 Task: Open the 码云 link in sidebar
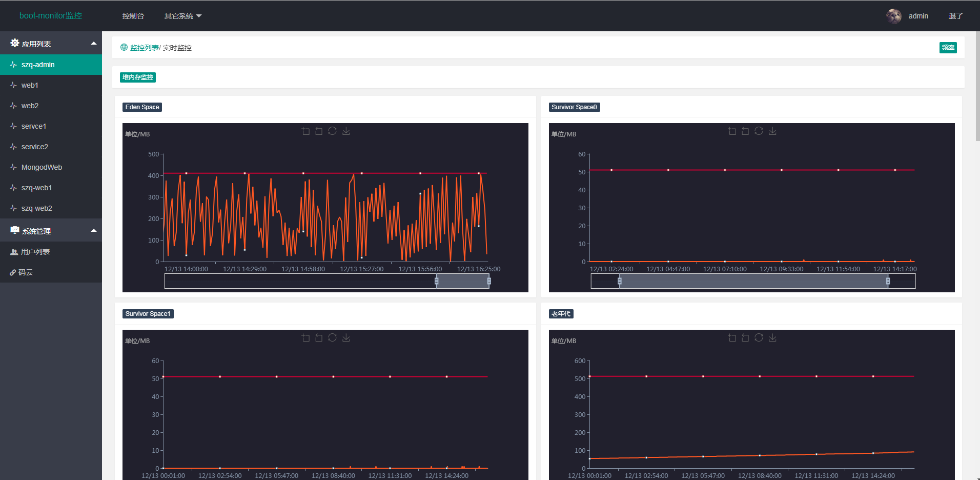[51, 272]
